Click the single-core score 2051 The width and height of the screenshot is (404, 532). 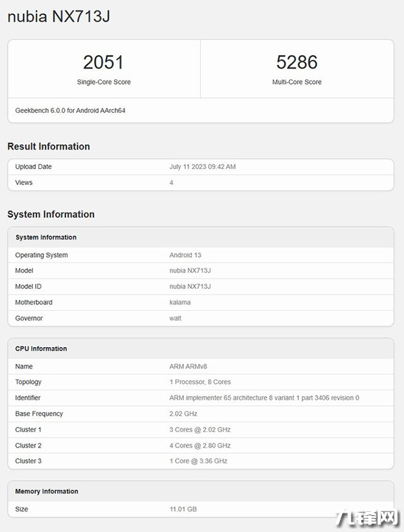pyautogui.click(x=104, y=63)
